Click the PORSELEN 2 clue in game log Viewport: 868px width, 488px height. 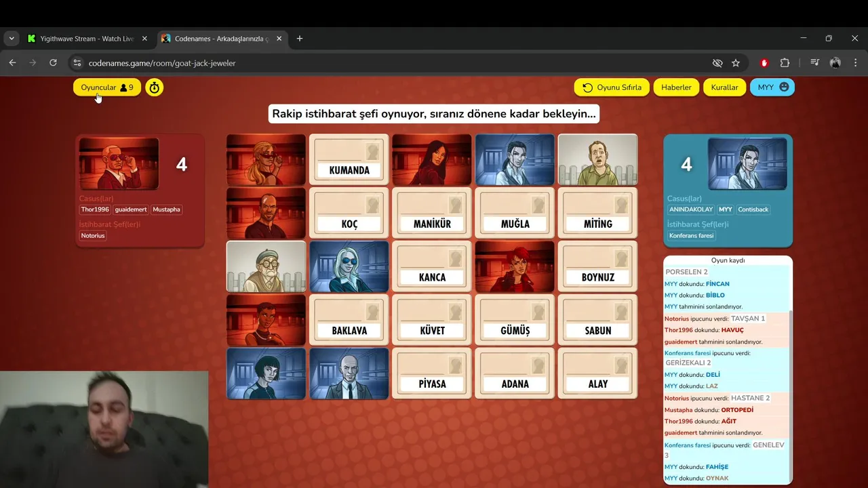(x=686, y=272)
